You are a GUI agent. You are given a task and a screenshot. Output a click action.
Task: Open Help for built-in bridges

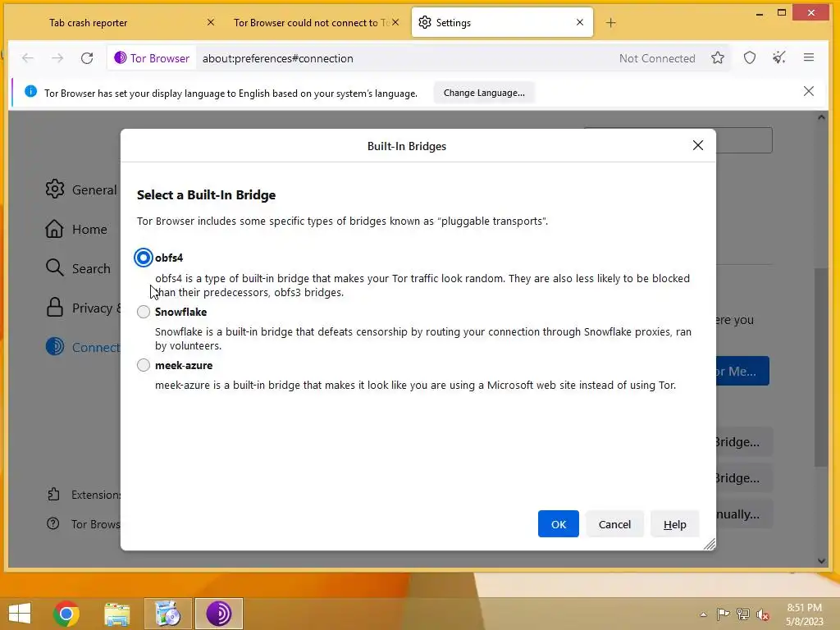point(674,524)
